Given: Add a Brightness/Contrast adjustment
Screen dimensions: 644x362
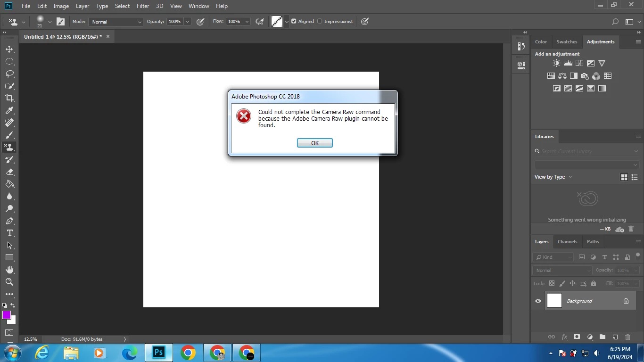Looking at the screenshot, I should point(557,63).
